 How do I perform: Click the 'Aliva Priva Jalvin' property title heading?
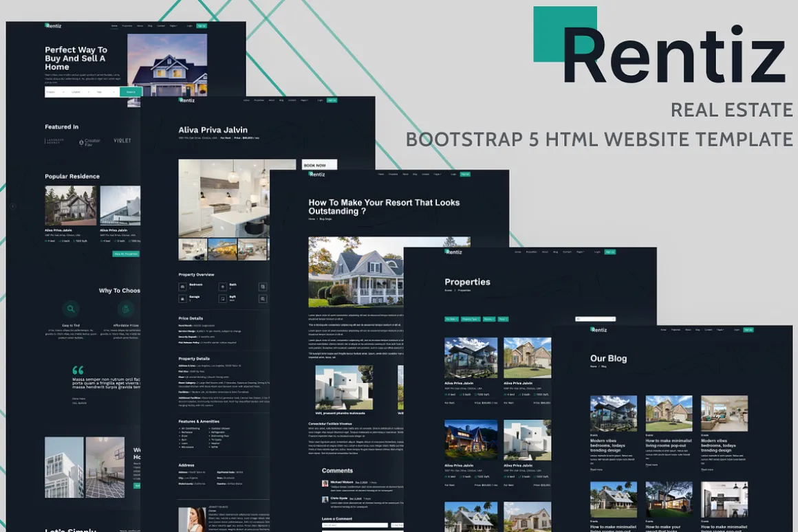(x=213, y=130)
